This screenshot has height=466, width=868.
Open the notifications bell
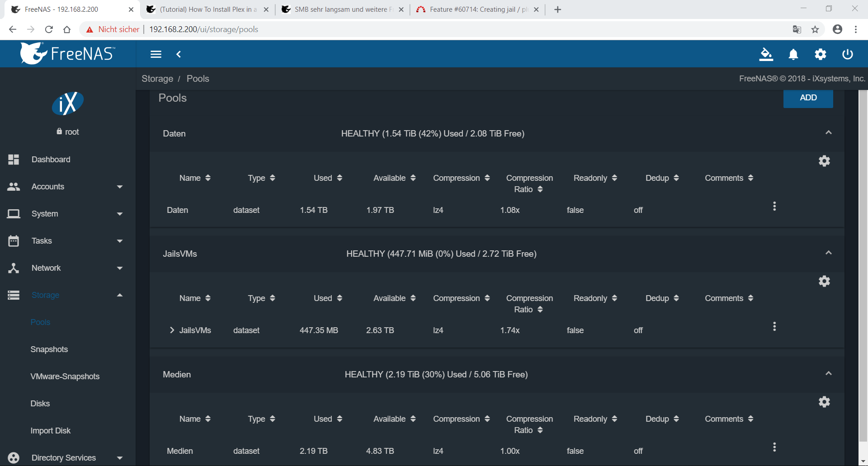793,54
